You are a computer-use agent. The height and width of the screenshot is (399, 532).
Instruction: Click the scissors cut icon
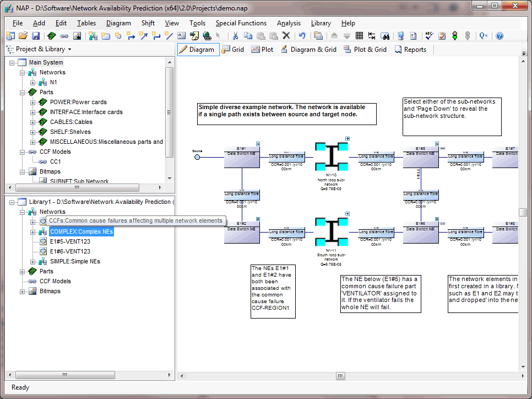click(x=235, y=36)
